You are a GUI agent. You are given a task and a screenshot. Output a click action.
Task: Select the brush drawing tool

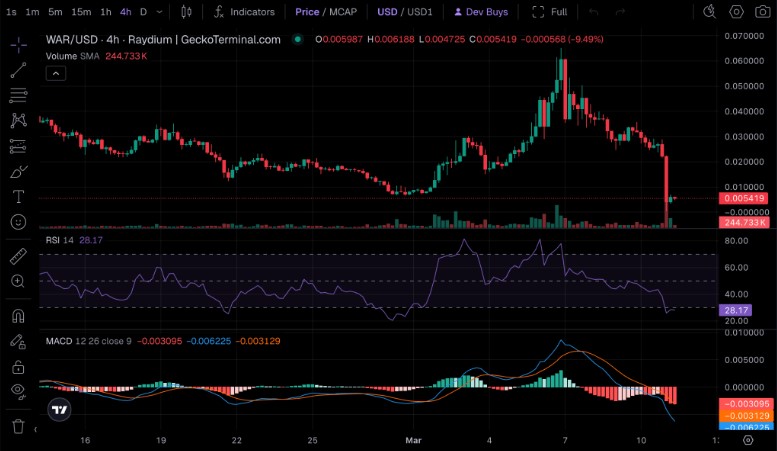coord(18,172)
